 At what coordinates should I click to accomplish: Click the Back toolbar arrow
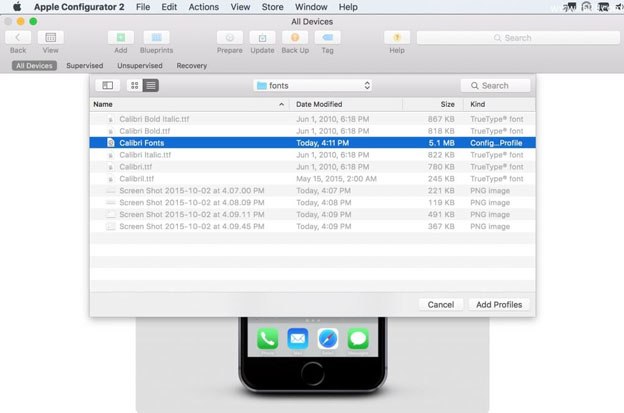point(18,37)
